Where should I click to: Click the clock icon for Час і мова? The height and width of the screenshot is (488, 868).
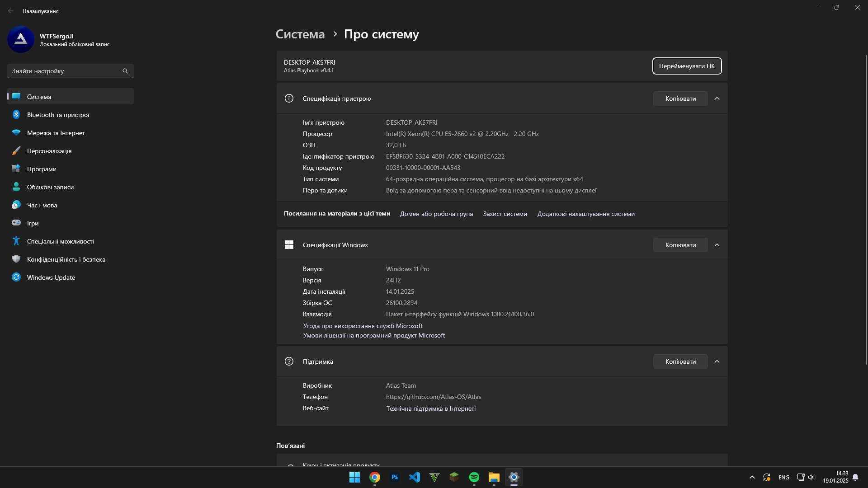tap(16, 205)
